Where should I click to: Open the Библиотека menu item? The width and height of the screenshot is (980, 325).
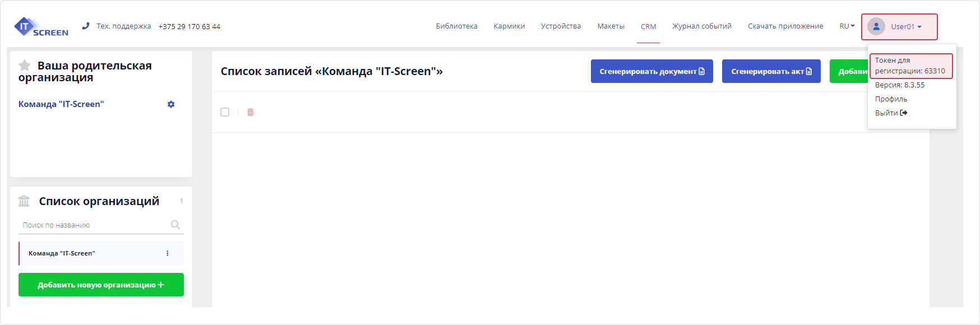pyautogui.click(x=456, y=26)
